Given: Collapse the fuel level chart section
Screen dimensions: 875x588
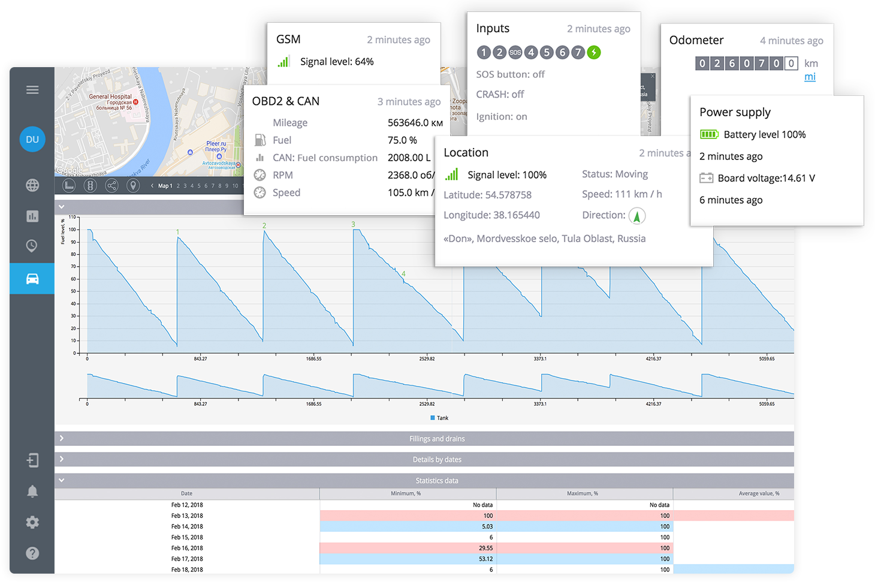Looking at the screenshot, I should click(x=61, y=207).
